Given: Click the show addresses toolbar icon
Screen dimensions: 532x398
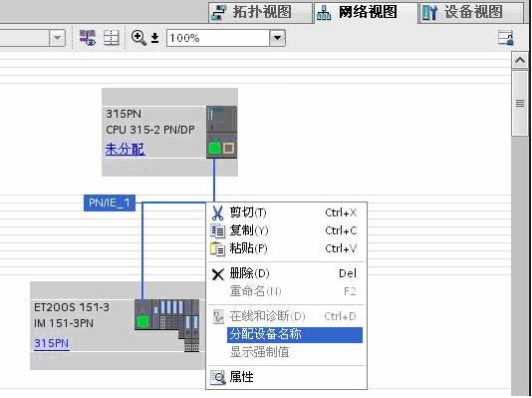Looking at the screenshot, I should coord(88,38).
